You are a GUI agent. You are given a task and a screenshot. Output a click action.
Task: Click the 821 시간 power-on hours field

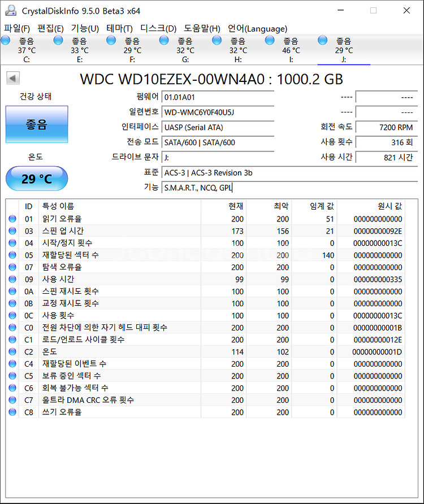pos(387,158)
